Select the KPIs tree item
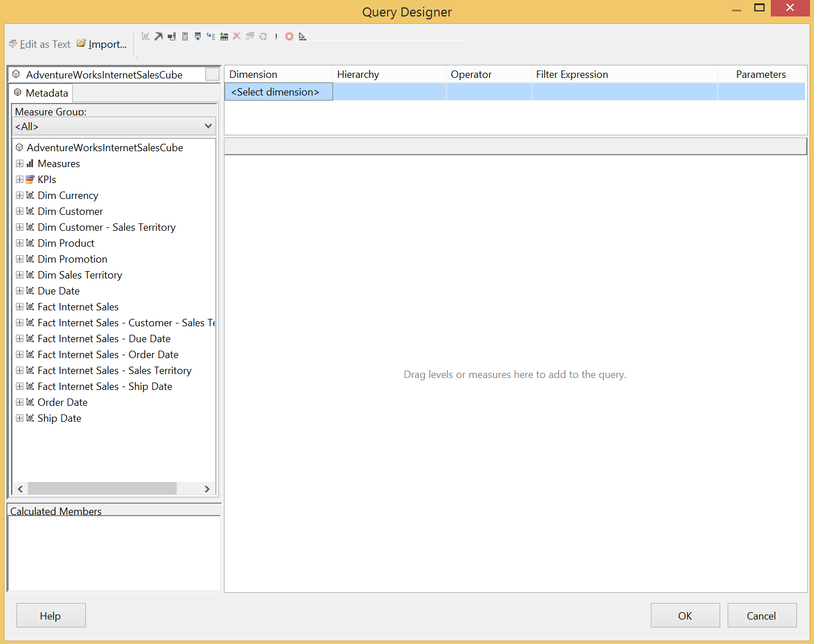 point(47,180)
